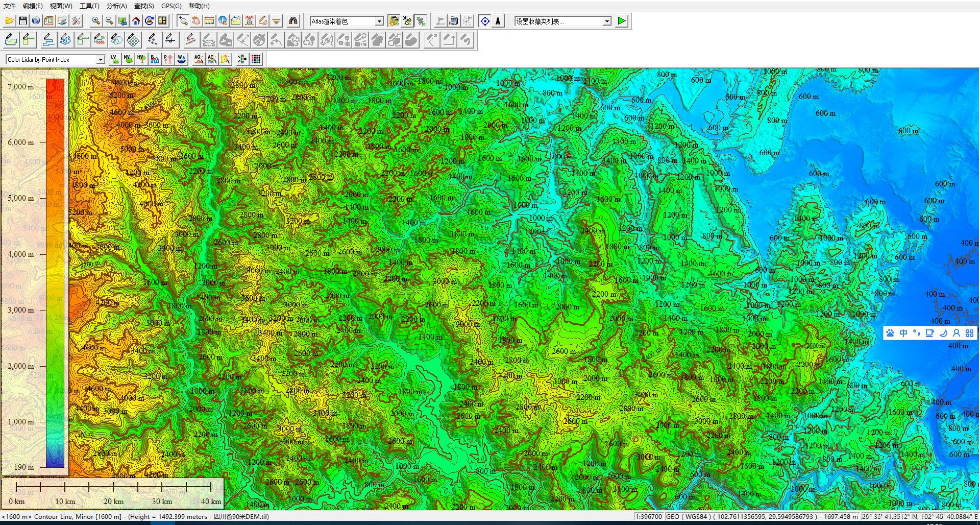
Task: Open the 编辑(E) menu
Action: coord(33,6)
